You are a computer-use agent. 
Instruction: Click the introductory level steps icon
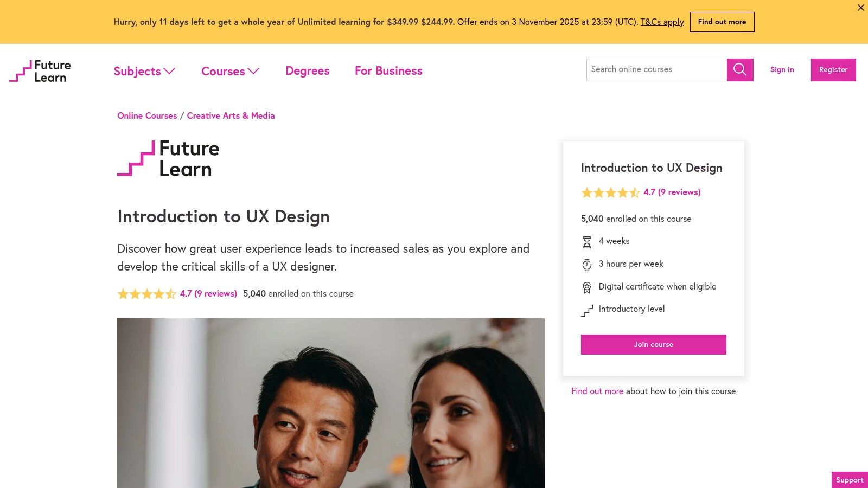tap(586, 311)
